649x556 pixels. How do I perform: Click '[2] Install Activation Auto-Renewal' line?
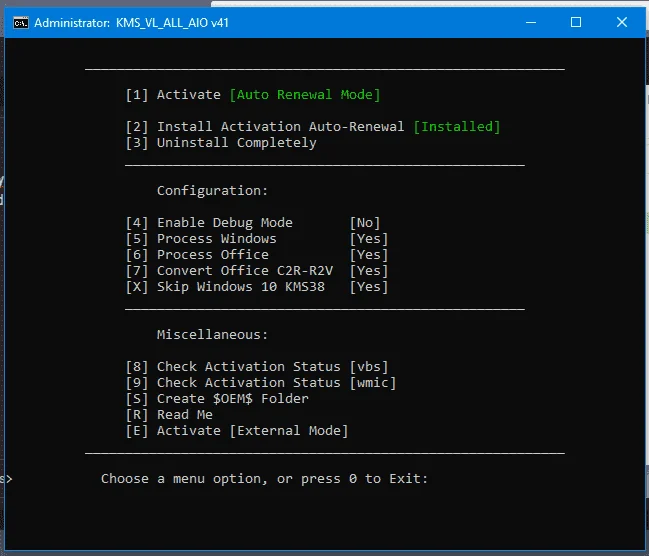265,127
